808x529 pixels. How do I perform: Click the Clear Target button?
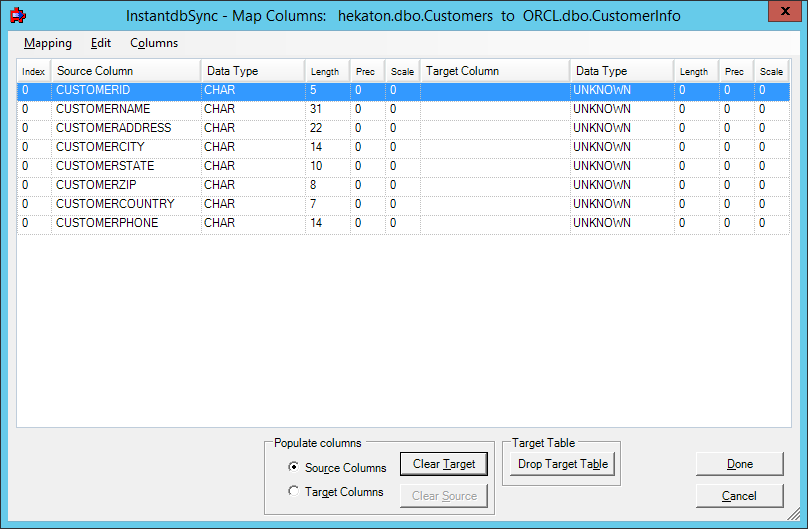(444, 464)
